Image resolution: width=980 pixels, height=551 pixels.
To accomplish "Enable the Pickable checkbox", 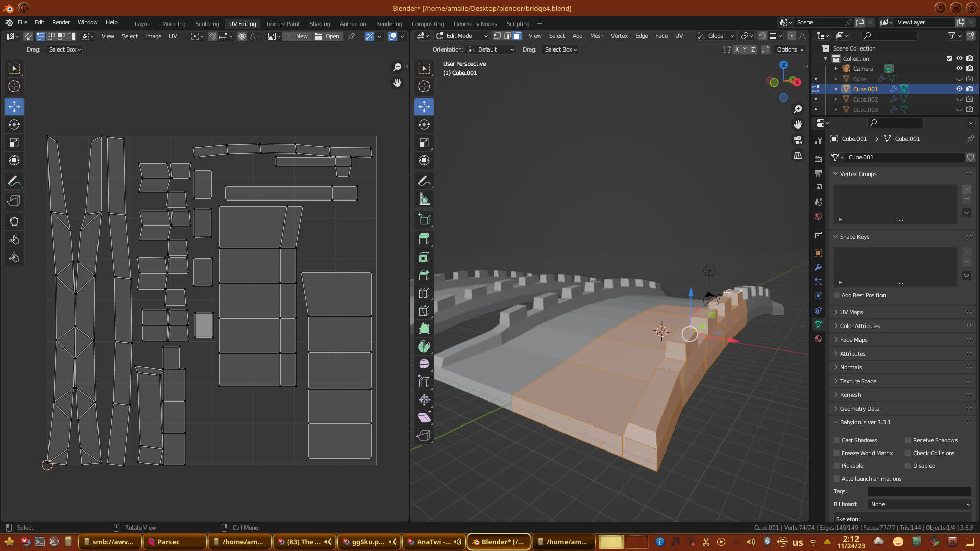I will pyautogui.click(x=837, y=466).
